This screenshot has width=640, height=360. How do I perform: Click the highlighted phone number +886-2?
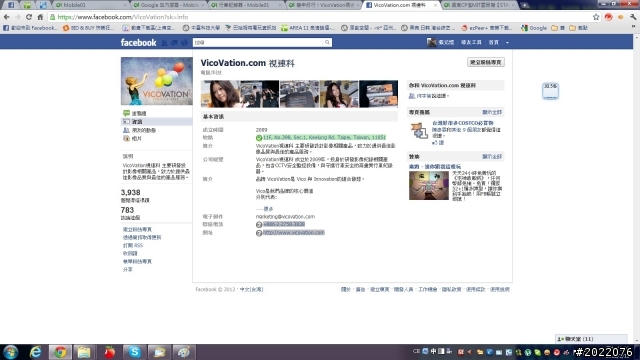(x=284, y=224)
